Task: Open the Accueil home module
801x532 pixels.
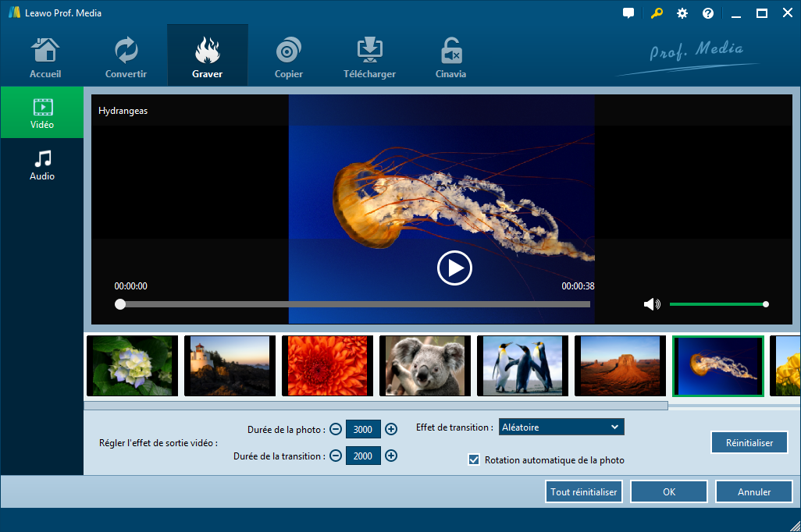Action: coord(45,57)
